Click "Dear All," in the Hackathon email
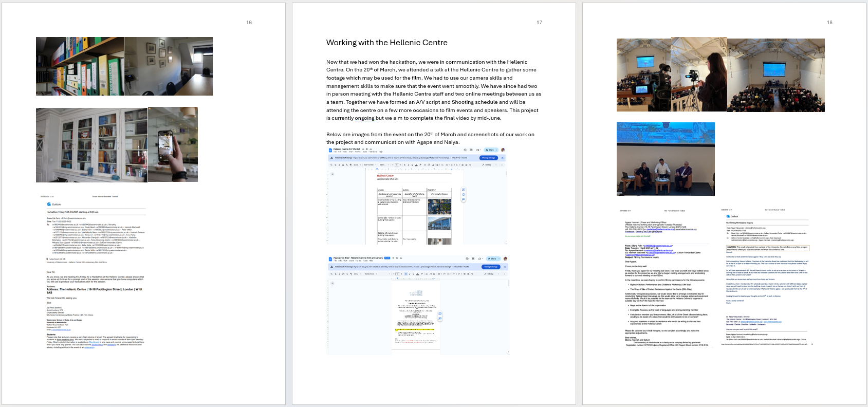The image size is (868, 407). click(50, 272)
